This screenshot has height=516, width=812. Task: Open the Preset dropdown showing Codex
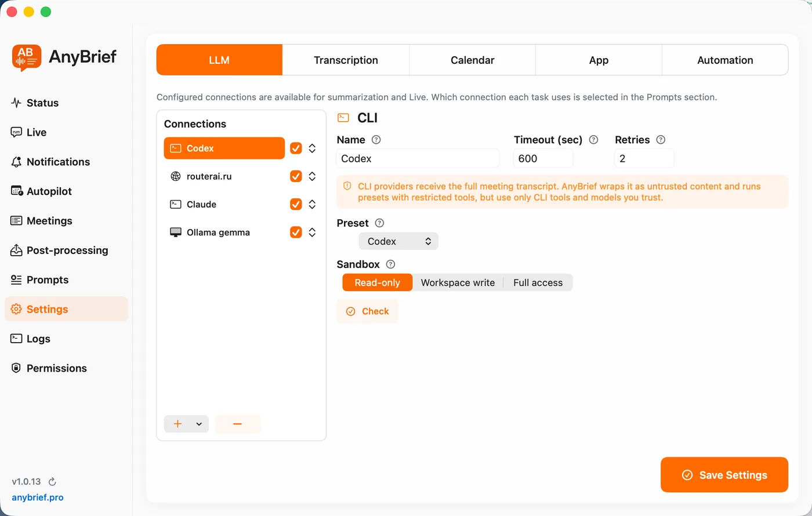[398, 241]
